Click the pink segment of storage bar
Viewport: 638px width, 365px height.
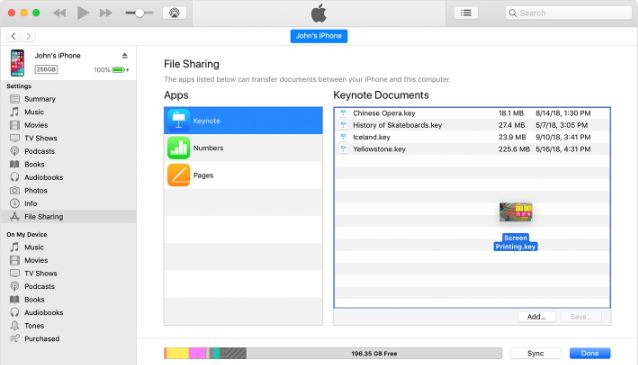click(198, 353)
